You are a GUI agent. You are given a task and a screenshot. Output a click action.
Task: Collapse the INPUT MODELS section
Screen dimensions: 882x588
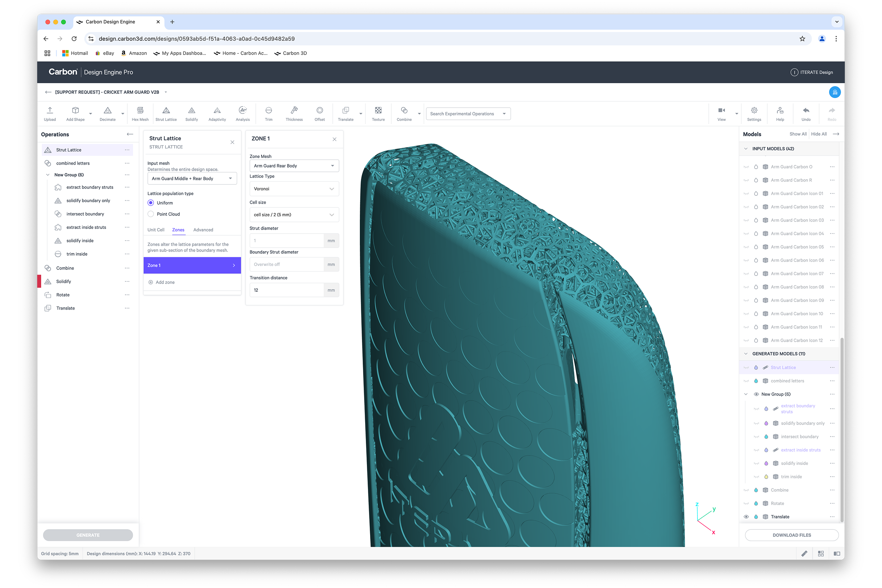(x=746, y=148)
